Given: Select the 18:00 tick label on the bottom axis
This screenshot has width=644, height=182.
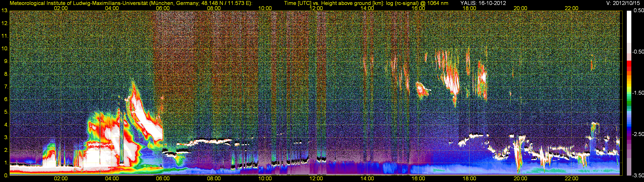Looking at the screenshot, I should pos(469,179).
